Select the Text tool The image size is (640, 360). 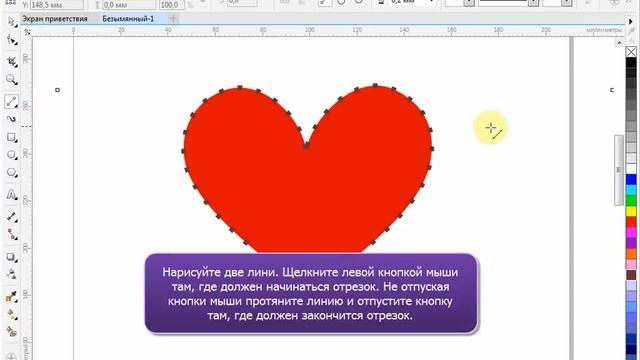(x=11, y=194)
